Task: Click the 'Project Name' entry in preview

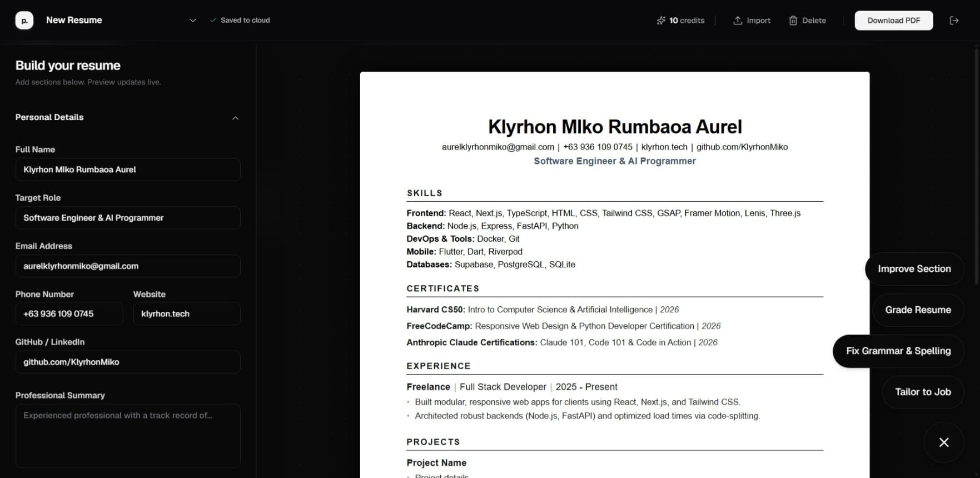Action: 436,463
